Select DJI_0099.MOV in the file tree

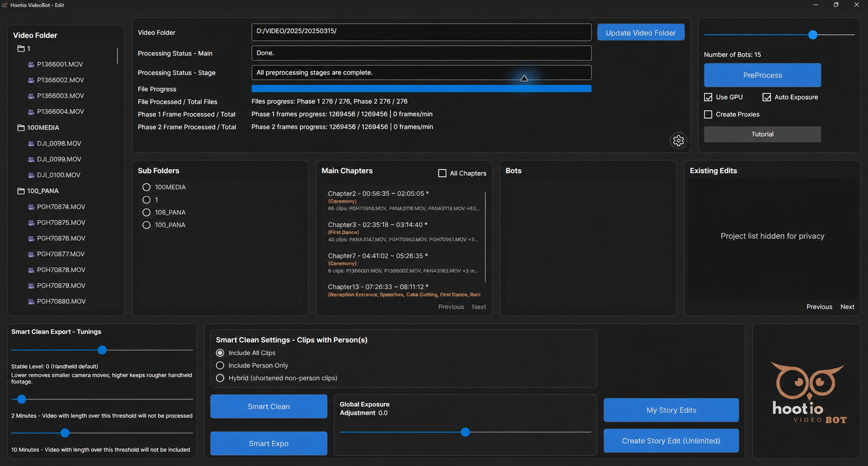pyautogui.click(x=59, y=159)
